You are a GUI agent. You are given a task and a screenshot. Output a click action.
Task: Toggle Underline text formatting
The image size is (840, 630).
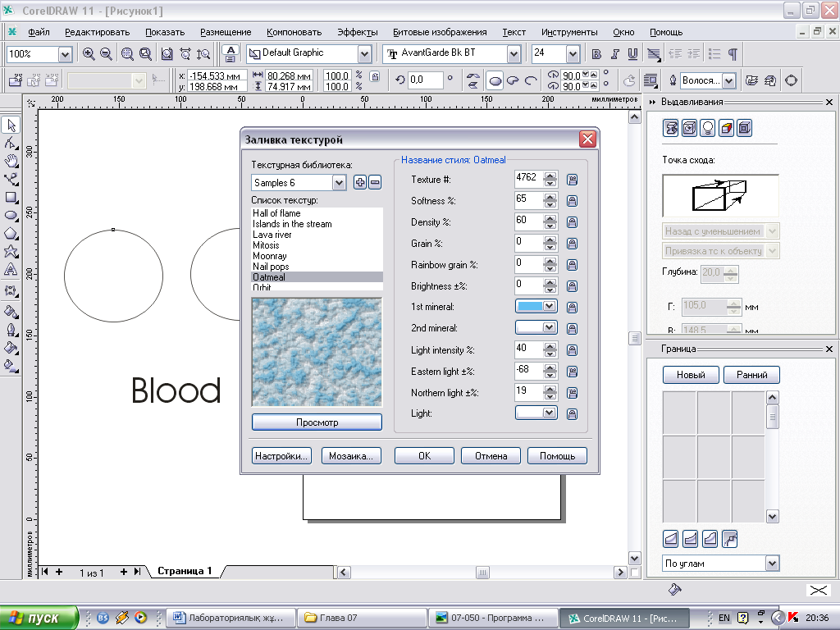(x=632, y=53)
